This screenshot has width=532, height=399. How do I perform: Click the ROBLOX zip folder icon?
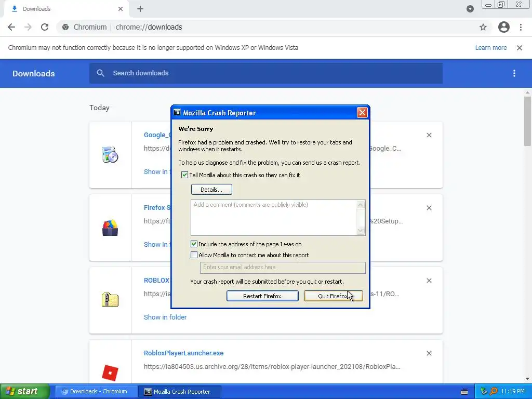coord(110,300)
